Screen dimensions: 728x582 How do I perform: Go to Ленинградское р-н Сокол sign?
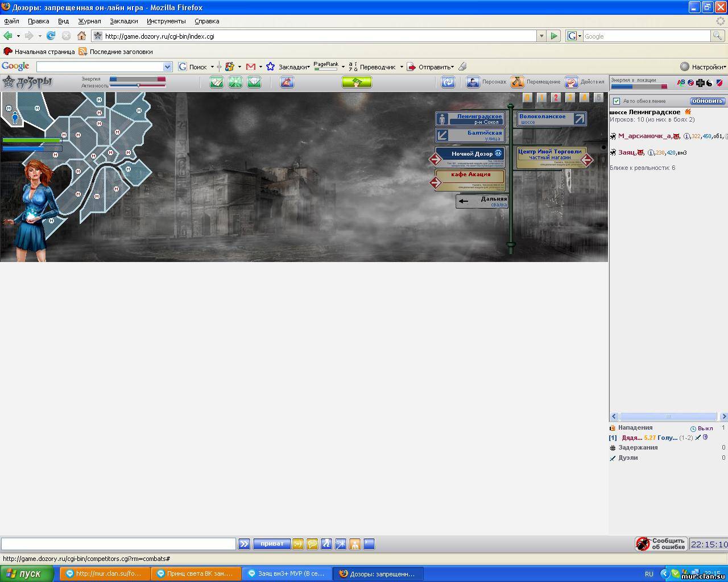[470, 119]
